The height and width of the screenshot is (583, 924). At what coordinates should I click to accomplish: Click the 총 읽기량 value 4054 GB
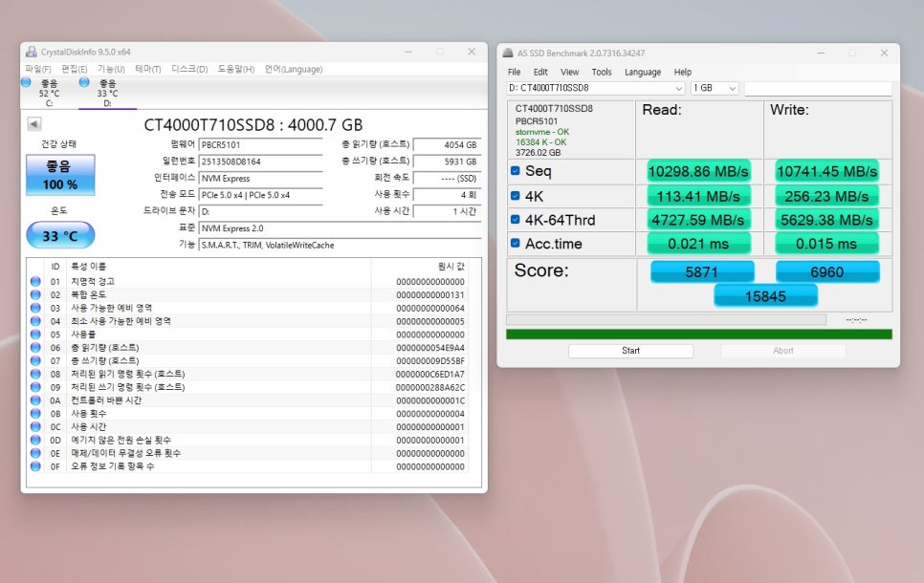coord(448,145)
